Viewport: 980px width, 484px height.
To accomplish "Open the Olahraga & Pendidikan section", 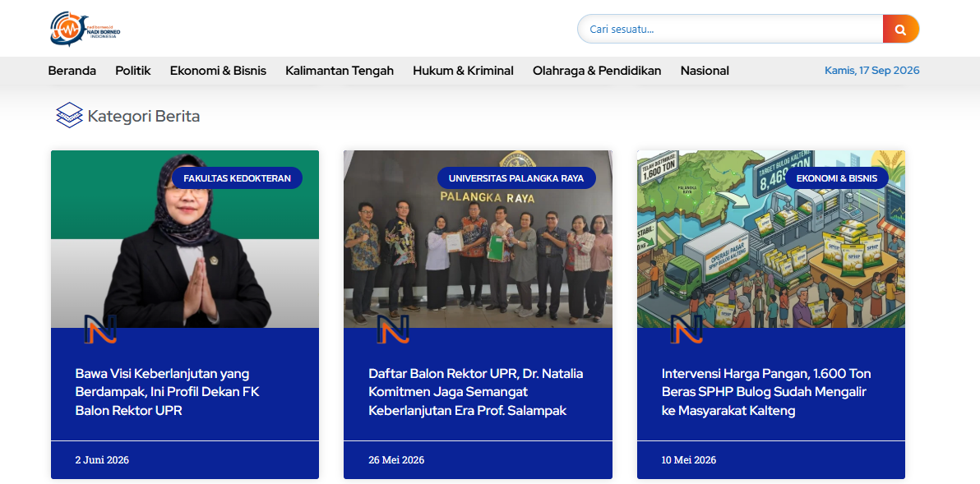I will (597, 71).
